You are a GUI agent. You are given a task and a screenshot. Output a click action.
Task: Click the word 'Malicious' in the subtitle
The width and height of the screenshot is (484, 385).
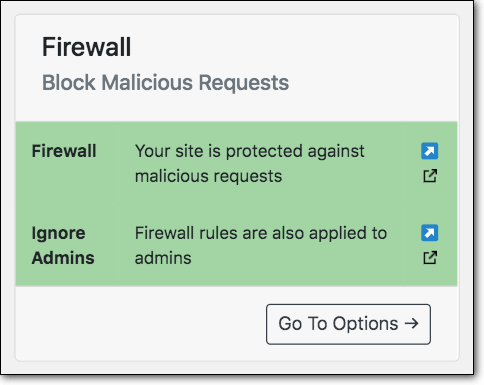(x=147, y=82)
